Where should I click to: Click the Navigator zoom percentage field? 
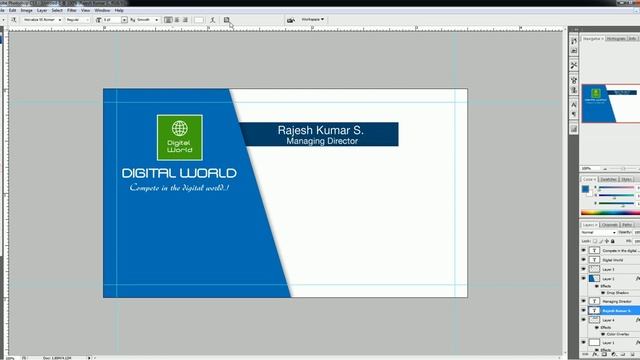[589, 169]
